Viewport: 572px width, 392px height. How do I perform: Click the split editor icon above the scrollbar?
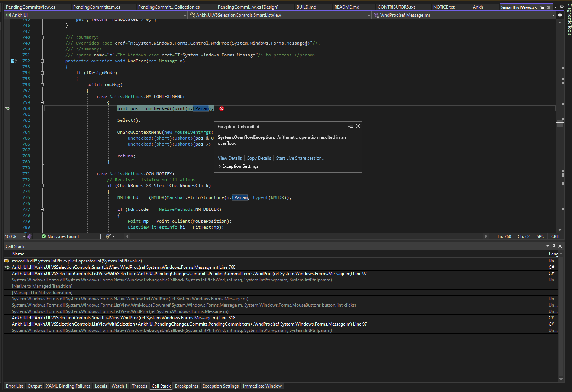(x=560, y=15)
